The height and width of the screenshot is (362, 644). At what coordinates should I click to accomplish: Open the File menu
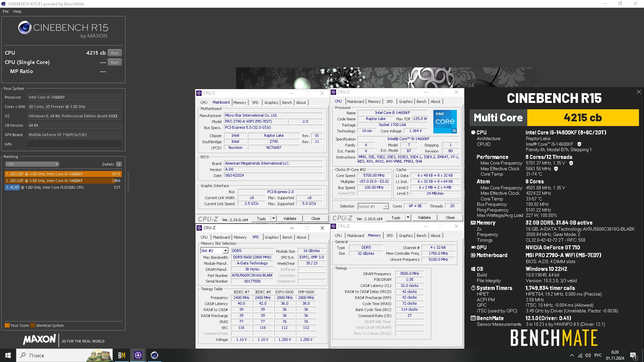point(6,11)
